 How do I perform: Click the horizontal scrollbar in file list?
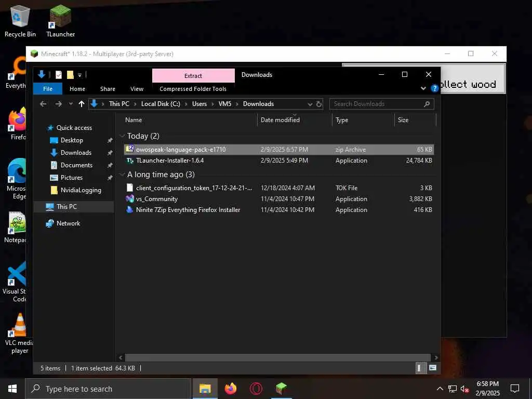pos(278,357)
